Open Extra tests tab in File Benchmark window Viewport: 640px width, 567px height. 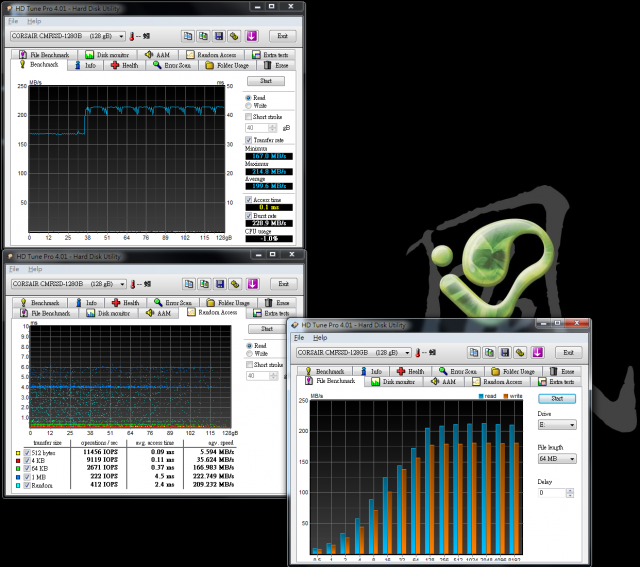tap(556, 382)
